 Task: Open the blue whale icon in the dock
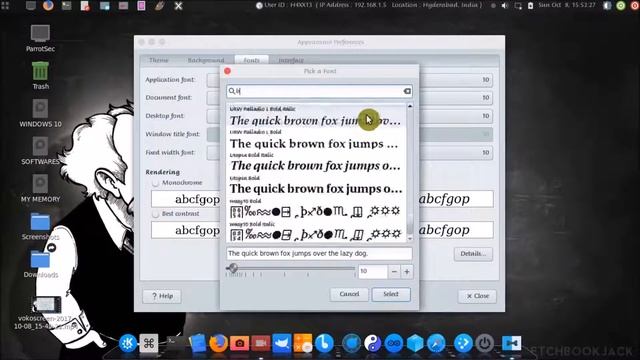coord(282,343)
